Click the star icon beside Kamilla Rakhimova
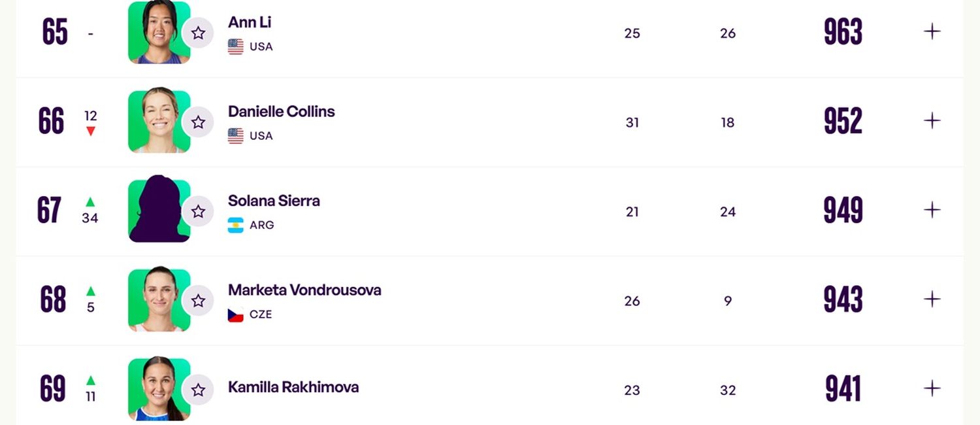 tap(198, 390)
